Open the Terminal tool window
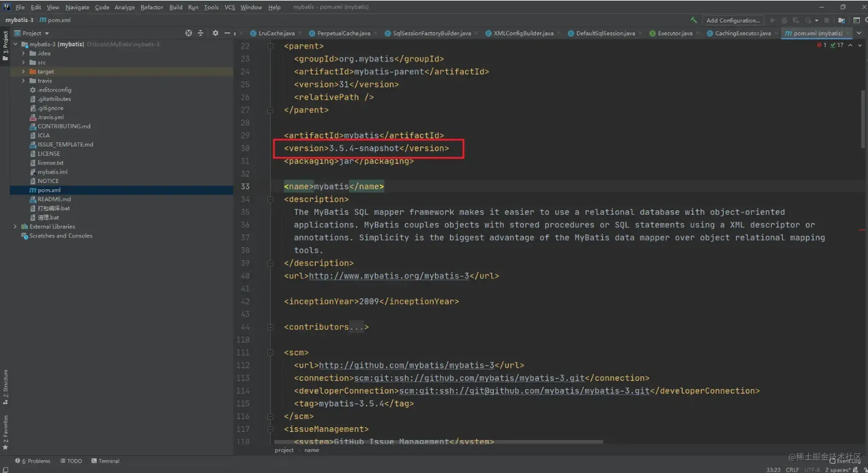Viewport: 868px width, 473px height. click(105, 461)
